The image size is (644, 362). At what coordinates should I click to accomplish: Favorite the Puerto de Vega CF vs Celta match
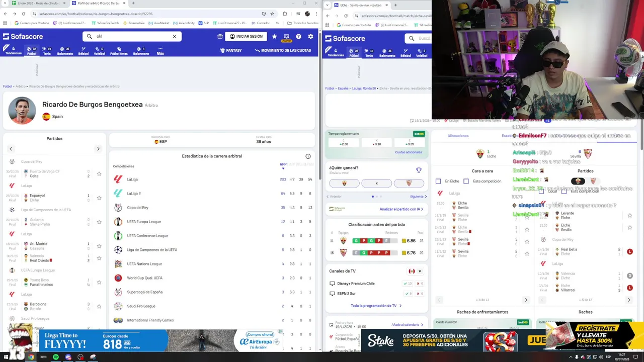click(99, 174)
